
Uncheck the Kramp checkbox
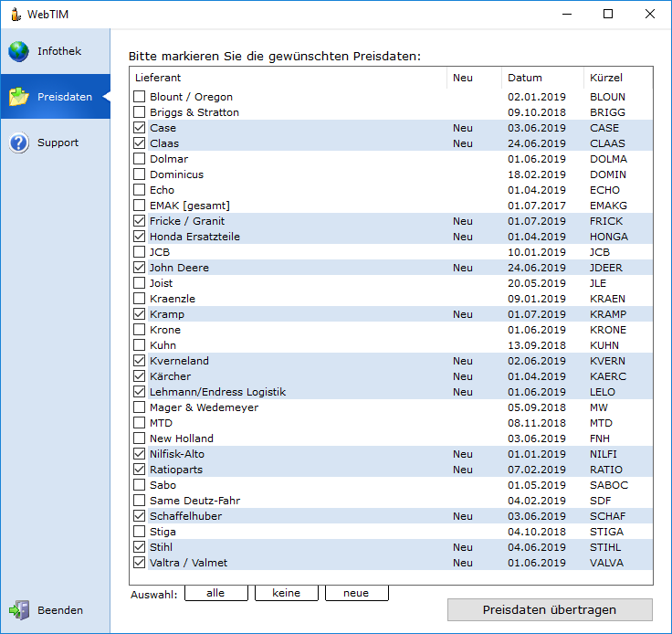click(140, 313)
